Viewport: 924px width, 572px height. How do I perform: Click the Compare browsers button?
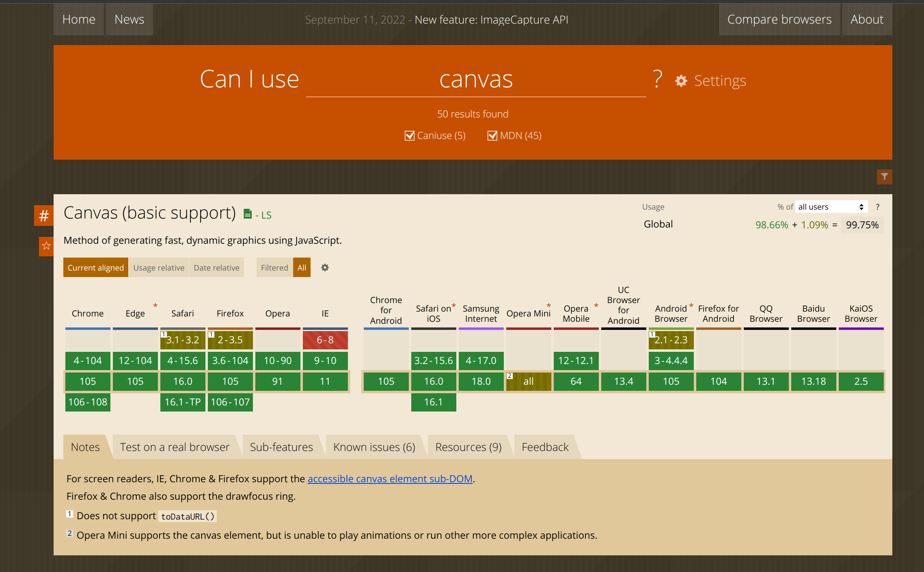tap(779, 19)
